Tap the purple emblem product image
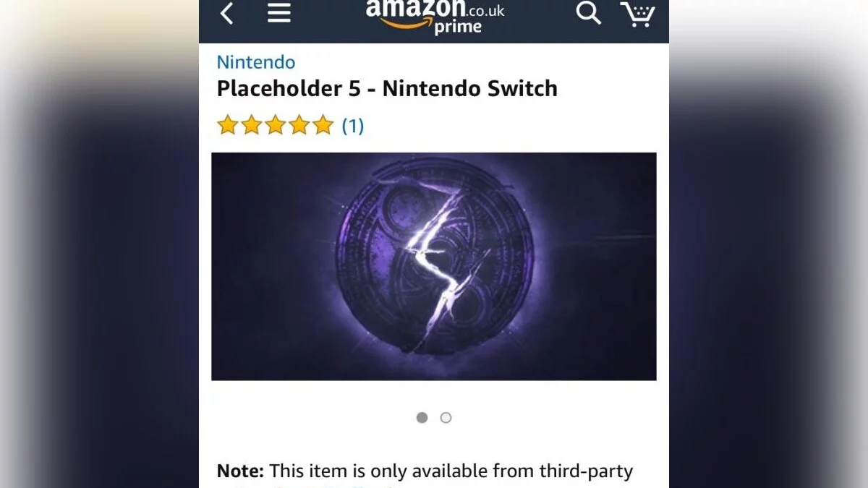 [x=434, y=266]
